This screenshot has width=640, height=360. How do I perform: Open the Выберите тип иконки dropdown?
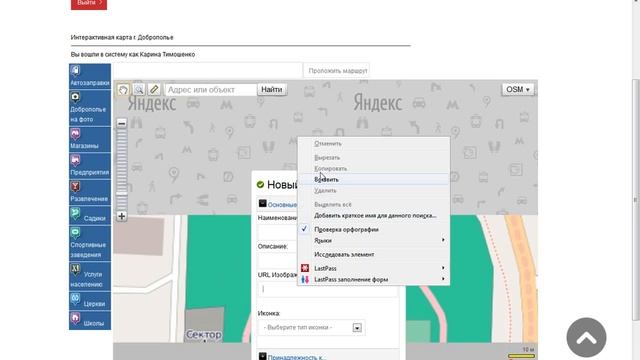pos(311,327)
